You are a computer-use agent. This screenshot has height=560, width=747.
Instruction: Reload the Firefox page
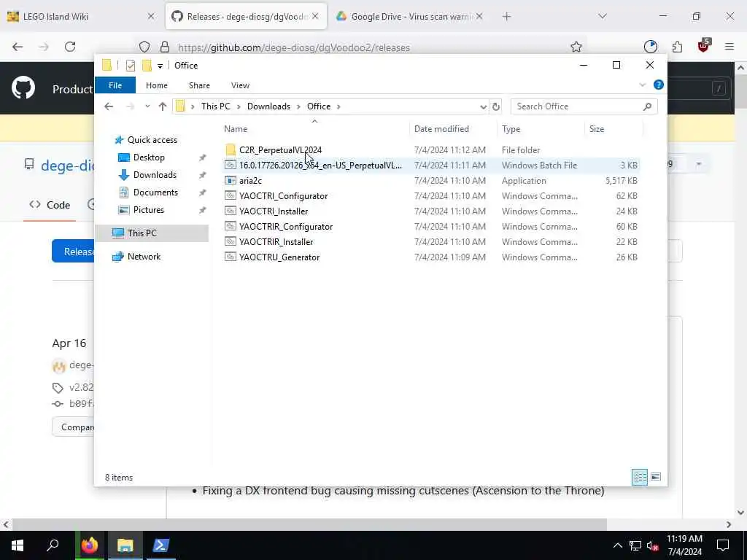coord(70,47)
